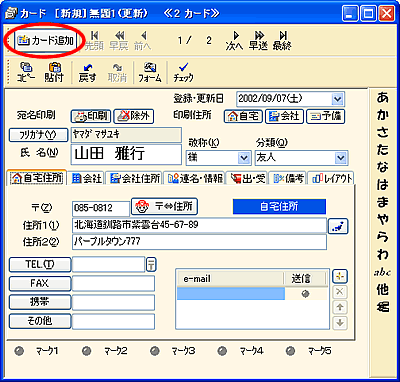Click 他 in the side index
This screenshot has height=382, width=400.
[383, 289]
